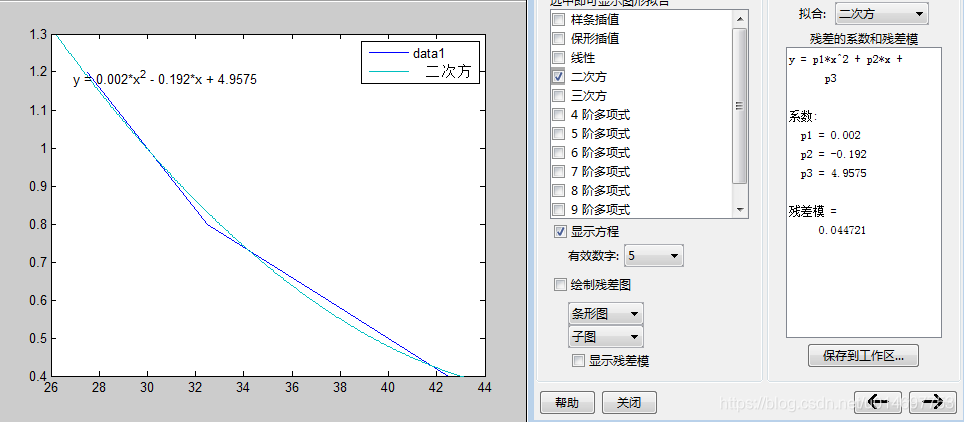Click the p1 = 0.002 coefficient text
Image resolution: width=964 pixels, height=422 pixels.
pyautogui.click(x=830, y=135)
